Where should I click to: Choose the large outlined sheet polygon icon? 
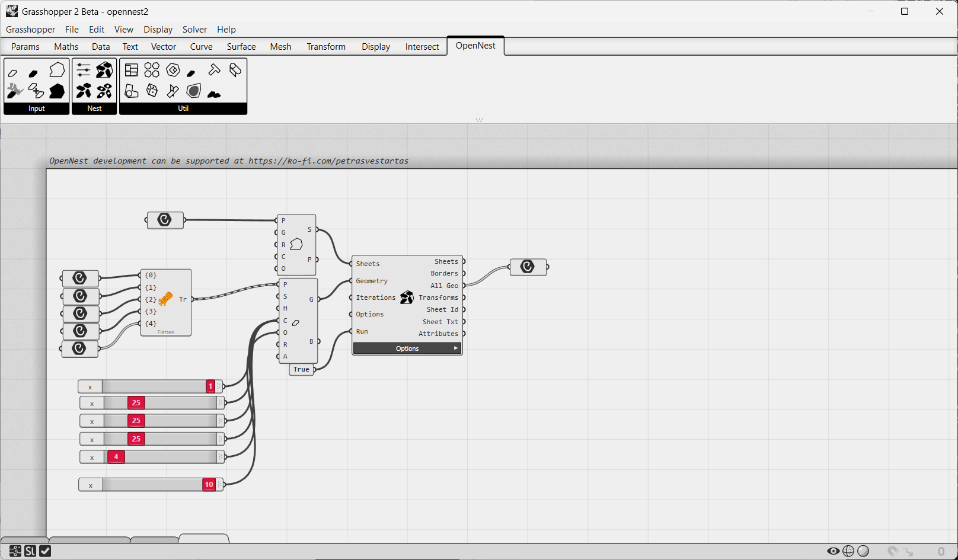pyautogui.click(x=57, y=70)
